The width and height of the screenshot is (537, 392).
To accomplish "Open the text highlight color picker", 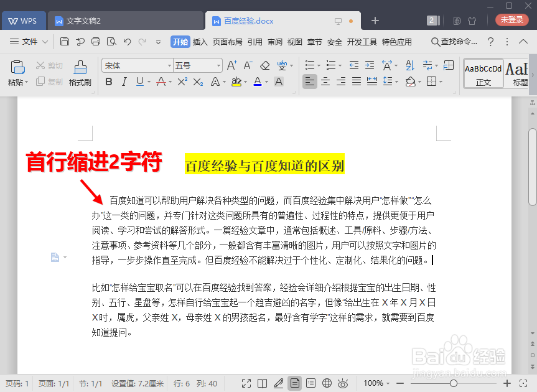I will pos(246,82).
